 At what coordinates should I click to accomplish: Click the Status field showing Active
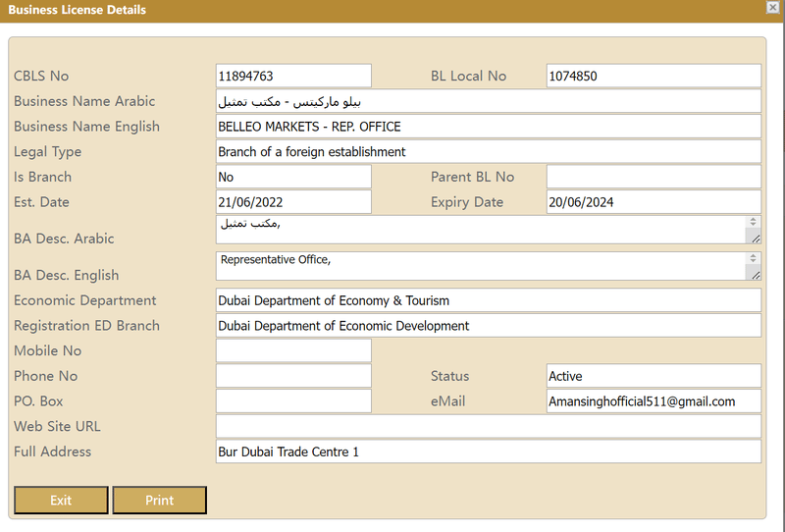pos(654,376)
